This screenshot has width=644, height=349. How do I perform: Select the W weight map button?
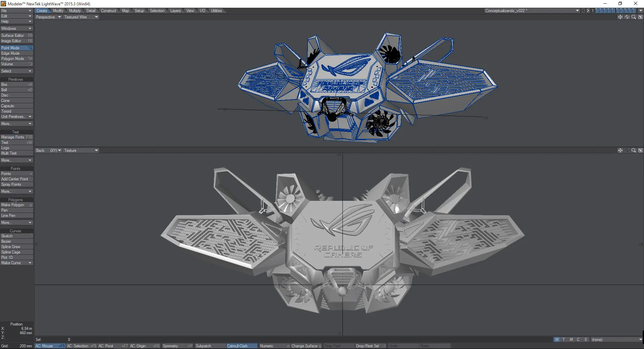(557, 340)
